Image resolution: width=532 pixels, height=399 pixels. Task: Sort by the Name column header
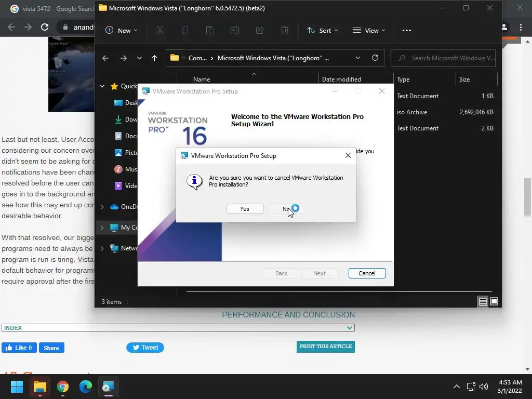click(202, 79)
